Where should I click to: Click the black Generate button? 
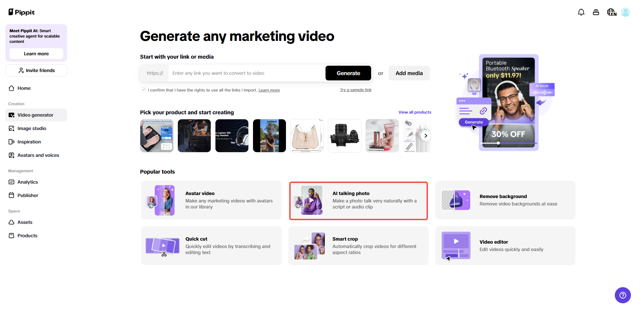348,73
